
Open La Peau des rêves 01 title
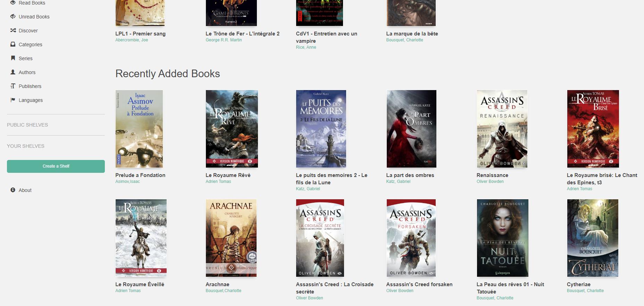[x=510, y=288]
